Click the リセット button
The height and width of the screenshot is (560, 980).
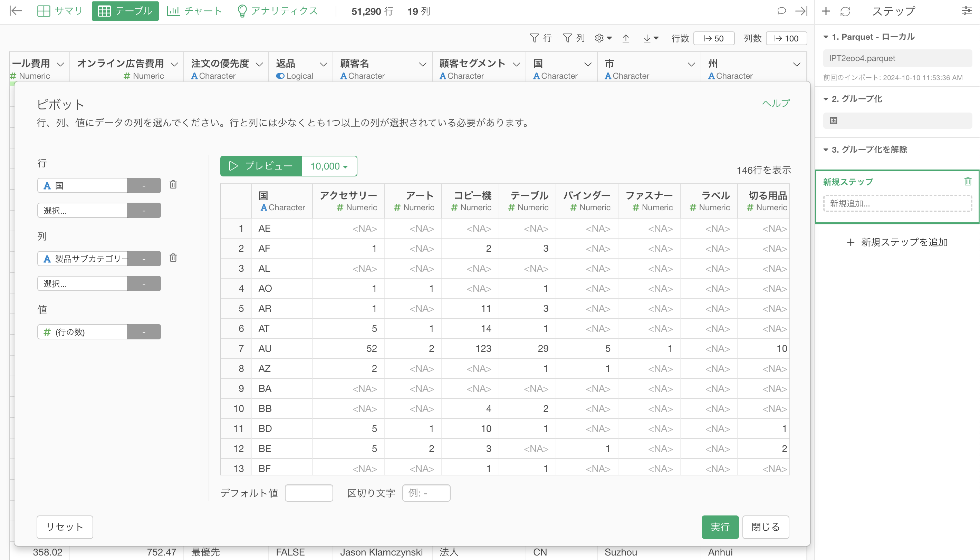click(x=65, y=527)
